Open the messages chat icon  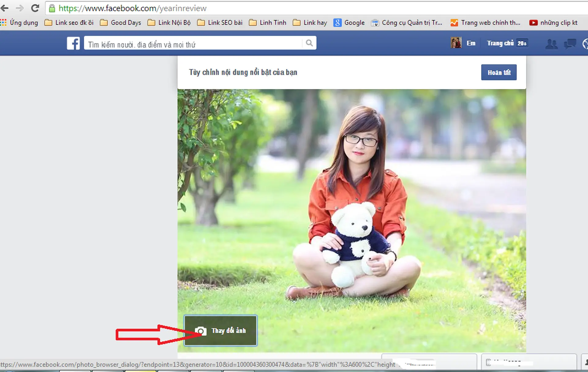tap(570, 44)
